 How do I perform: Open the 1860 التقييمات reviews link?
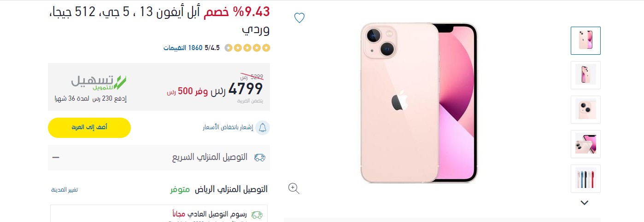[x=183, y=48]
